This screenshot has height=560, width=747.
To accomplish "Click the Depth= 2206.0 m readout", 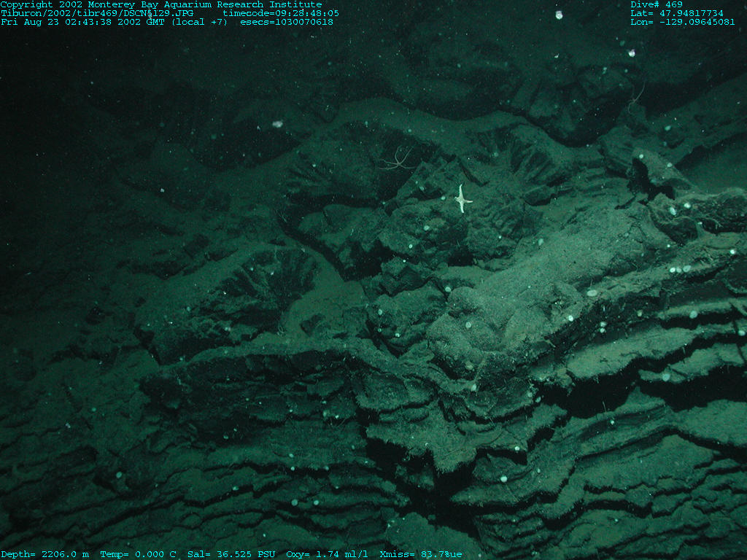I will tap(45, 554).
